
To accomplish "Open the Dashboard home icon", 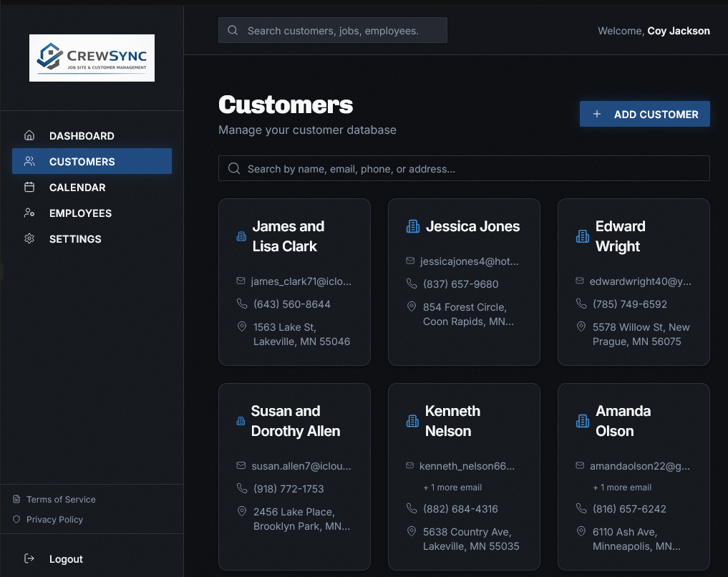I will point(29,135).
